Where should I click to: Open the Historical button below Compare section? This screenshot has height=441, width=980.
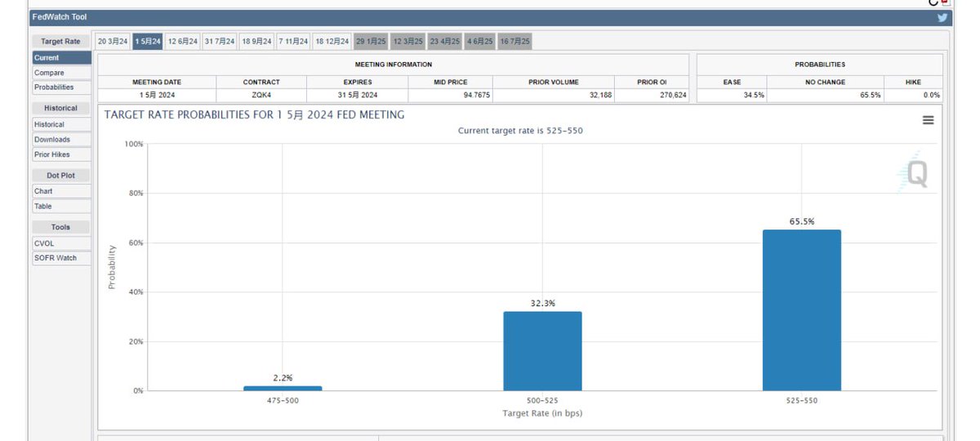(x=61, y=125)
